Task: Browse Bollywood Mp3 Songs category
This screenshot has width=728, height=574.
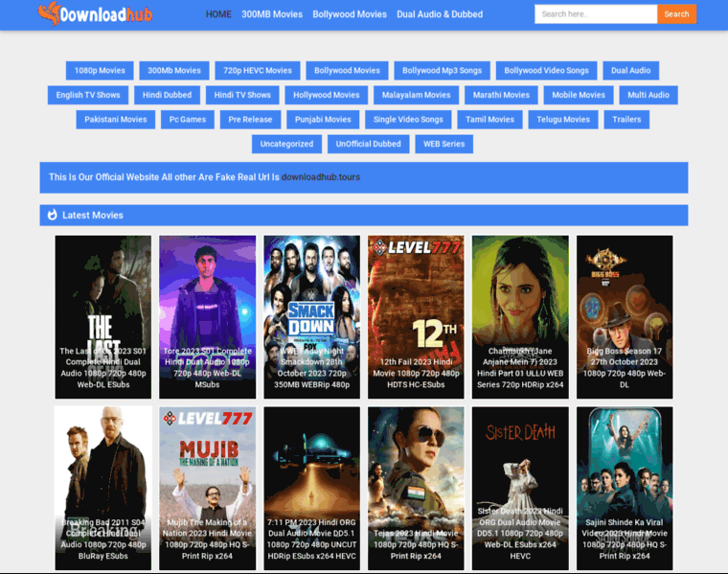Action: (442, 71)
